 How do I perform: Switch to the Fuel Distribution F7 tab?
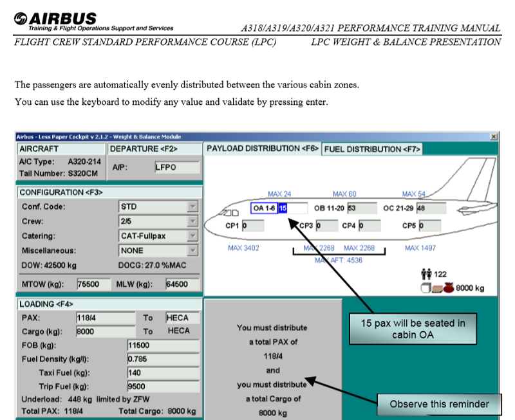pos(372,149)
